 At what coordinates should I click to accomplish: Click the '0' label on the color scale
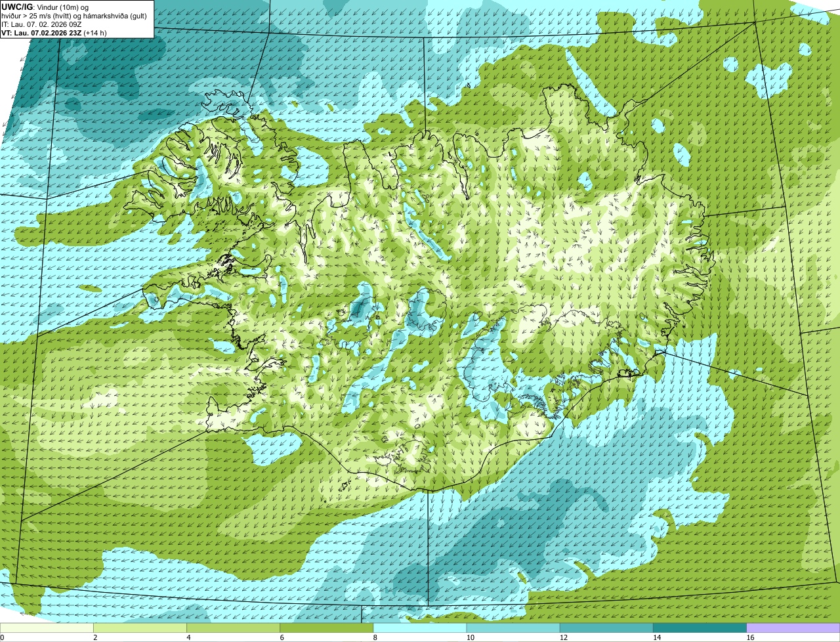click(x=2, y=637)
